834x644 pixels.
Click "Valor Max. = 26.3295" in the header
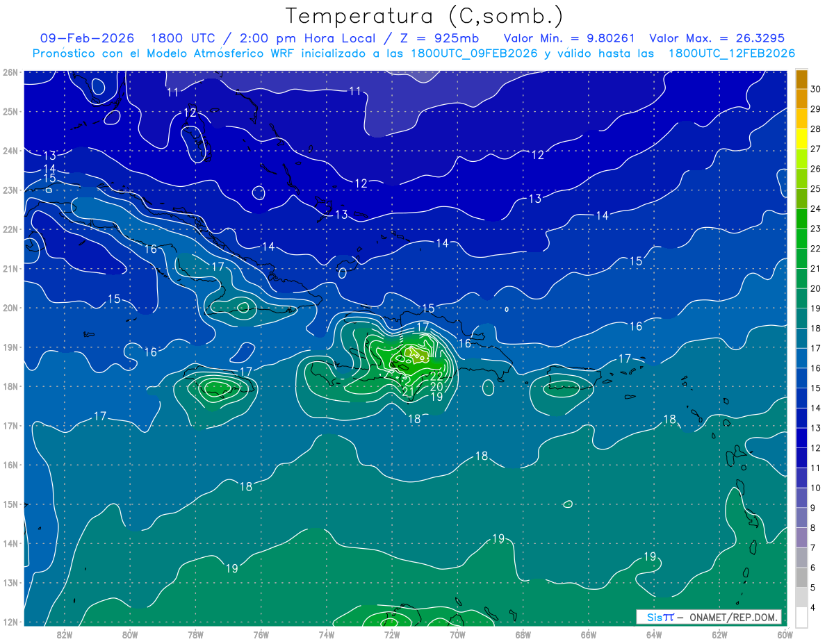(x=717, y=38)
